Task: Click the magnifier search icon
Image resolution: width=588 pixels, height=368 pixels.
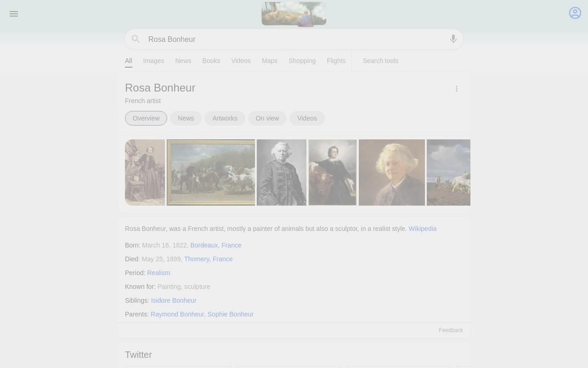Action: pyautogui.click(x=136, y=39)
